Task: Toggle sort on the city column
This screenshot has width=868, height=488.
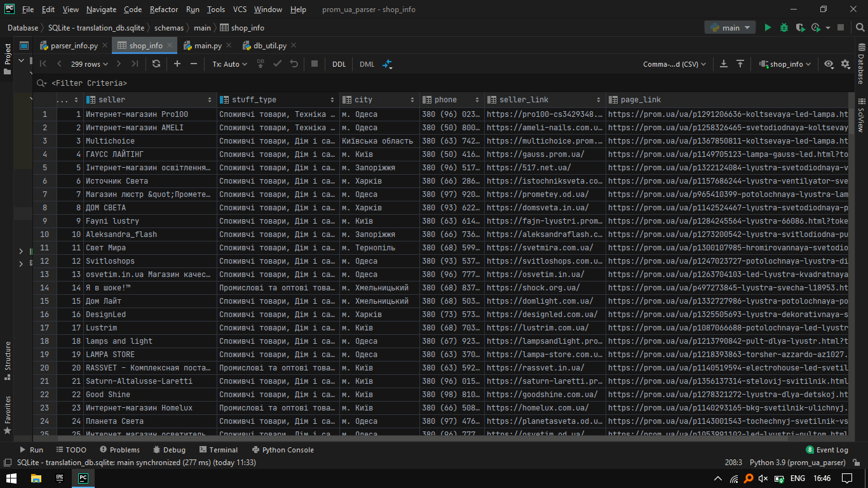Action: tap(412, 100)
